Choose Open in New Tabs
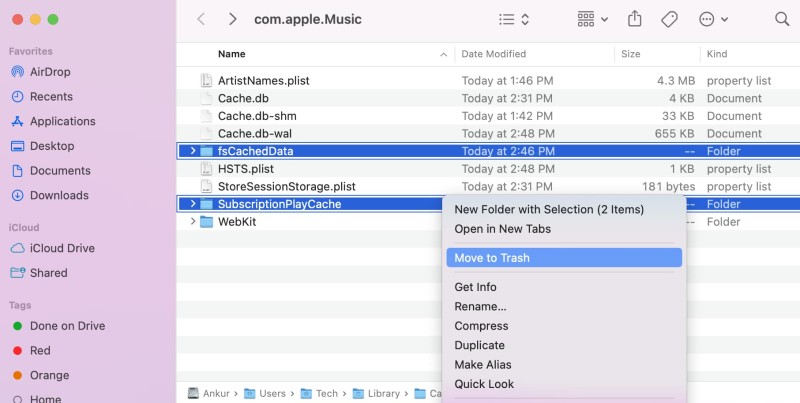The height and width of the screenshot is (403, 800). 564,229
